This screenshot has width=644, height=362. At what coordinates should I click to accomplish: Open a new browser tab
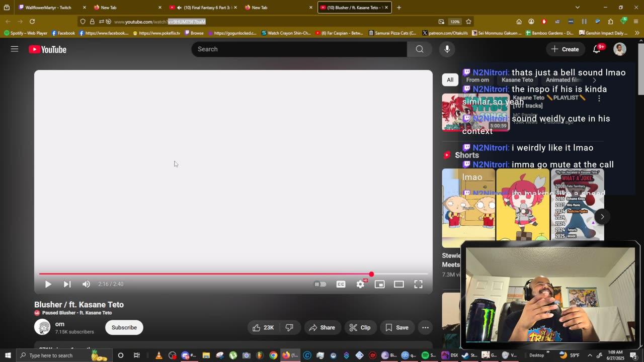[x=399, y=8]
